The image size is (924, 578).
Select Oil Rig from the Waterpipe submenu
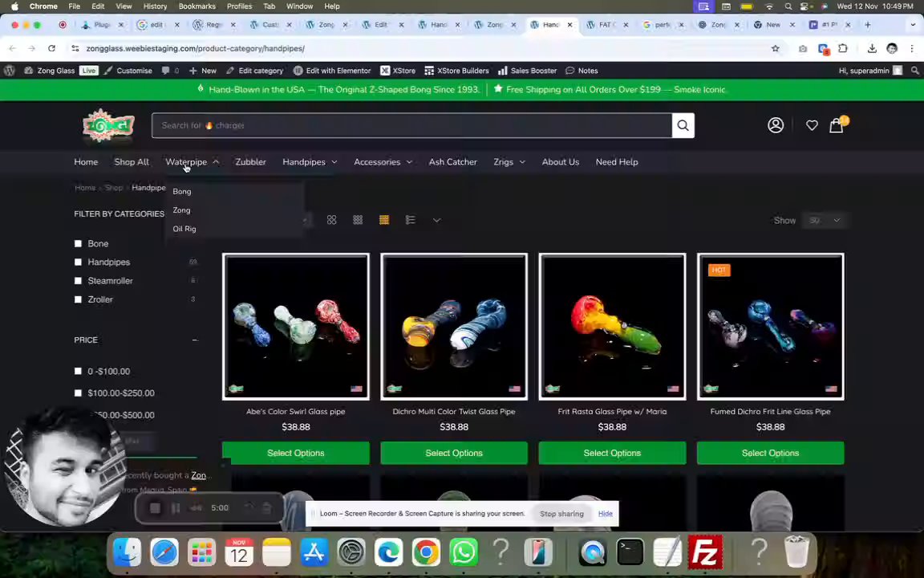[x=184, y=230]
